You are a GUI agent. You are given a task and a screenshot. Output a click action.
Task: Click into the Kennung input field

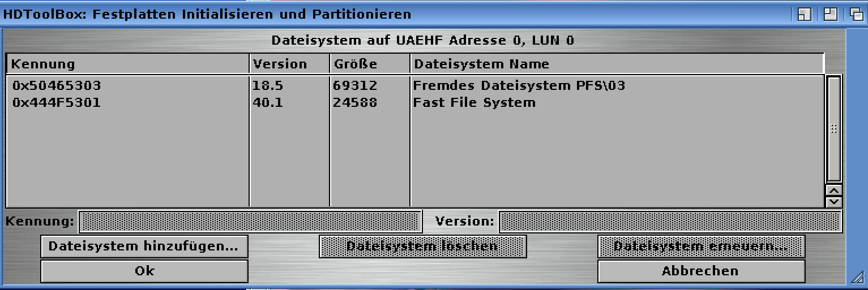point(250,221)
